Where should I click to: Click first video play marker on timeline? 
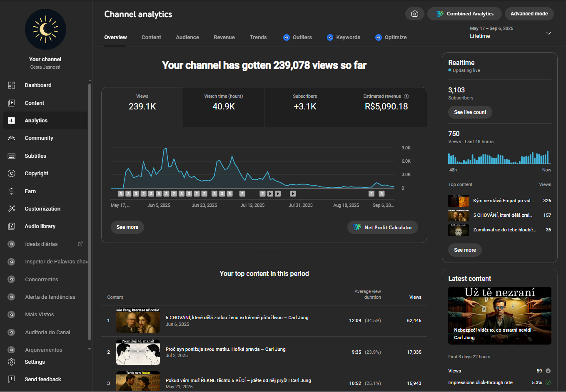pyautogui.click(x=270, y=194)
